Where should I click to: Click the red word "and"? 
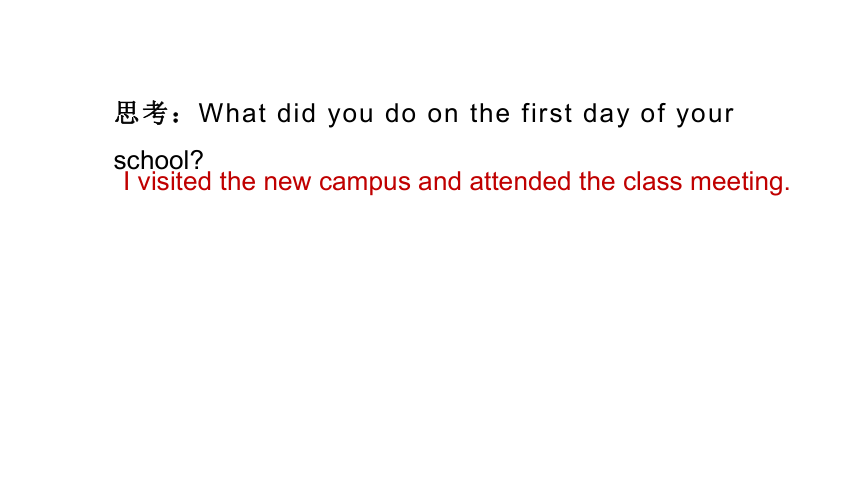pos(439,182)
